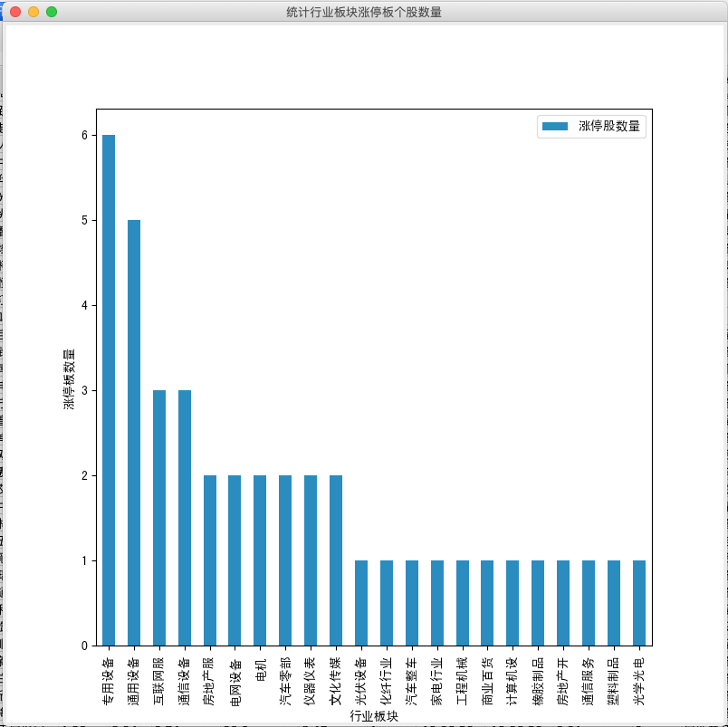Image resolution: width=728 pixels, height=727 pixels.
Task: Click the x-axis tick label 房地产开
Action: pyautogui.click(x=563, y=681)
